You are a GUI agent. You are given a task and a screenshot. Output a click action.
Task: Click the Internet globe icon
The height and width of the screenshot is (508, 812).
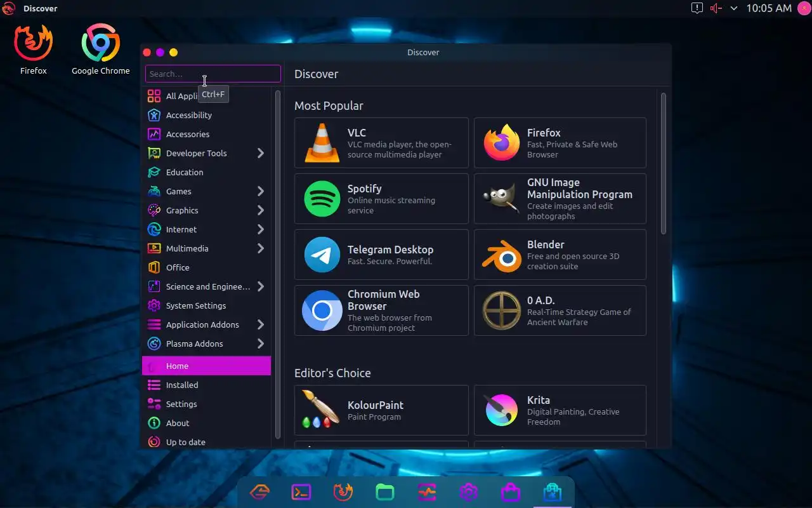pos(154,229)
